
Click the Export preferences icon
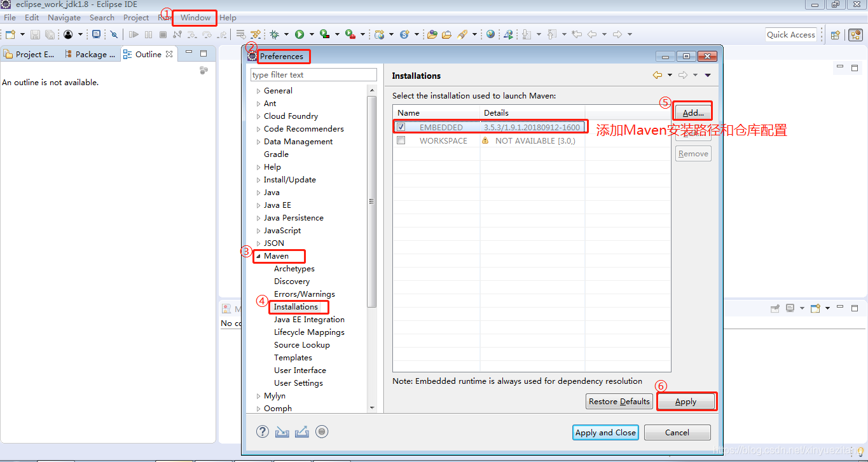[x=302, y=432]
